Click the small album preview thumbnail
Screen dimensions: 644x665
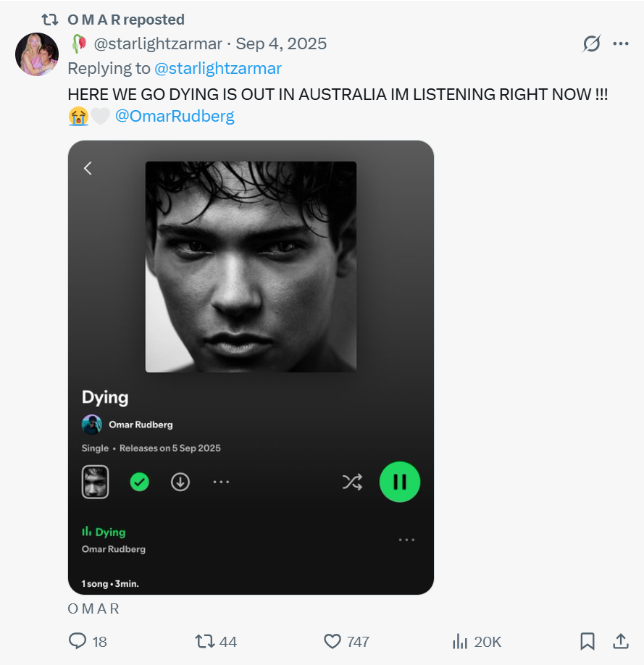(x=95, y=482)
